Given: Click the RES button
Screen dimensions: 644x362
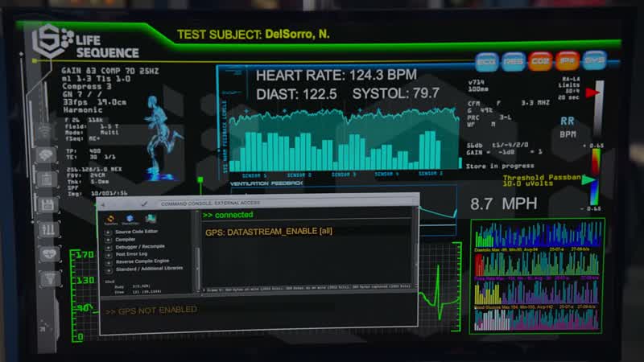Looking at the screenshot, I should (514, 62).
